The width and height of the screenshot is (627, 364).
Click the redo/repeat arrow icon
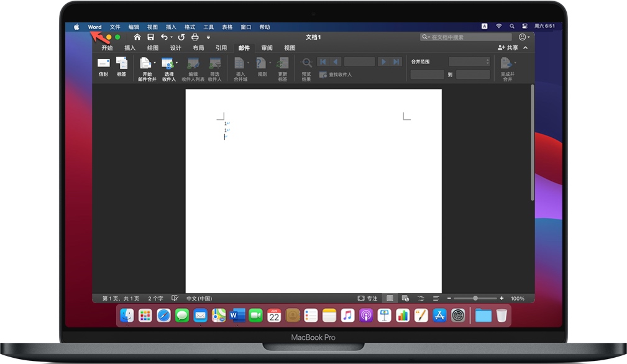click(181, 37)
